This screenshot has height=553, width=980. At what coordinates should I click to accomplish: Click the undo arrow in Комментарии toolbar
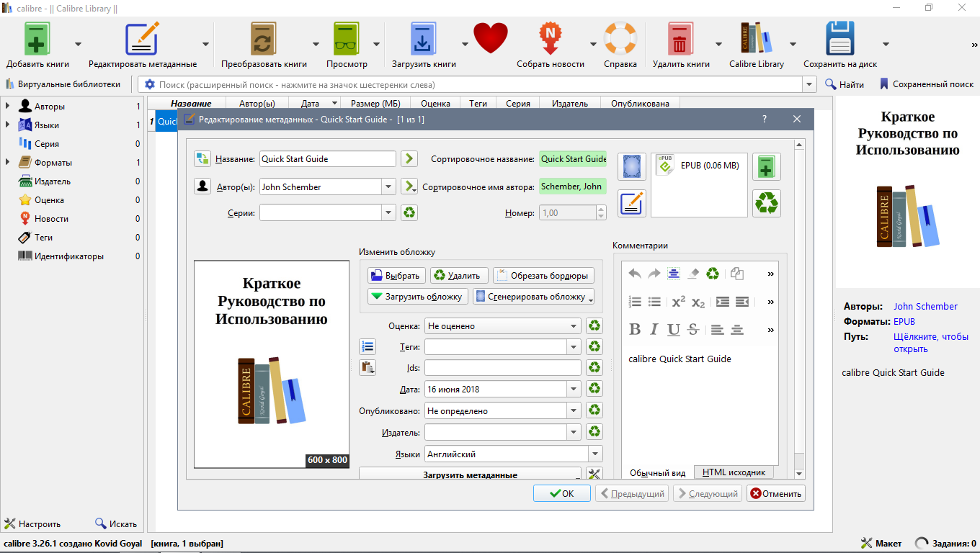click(x=635, y=274)
